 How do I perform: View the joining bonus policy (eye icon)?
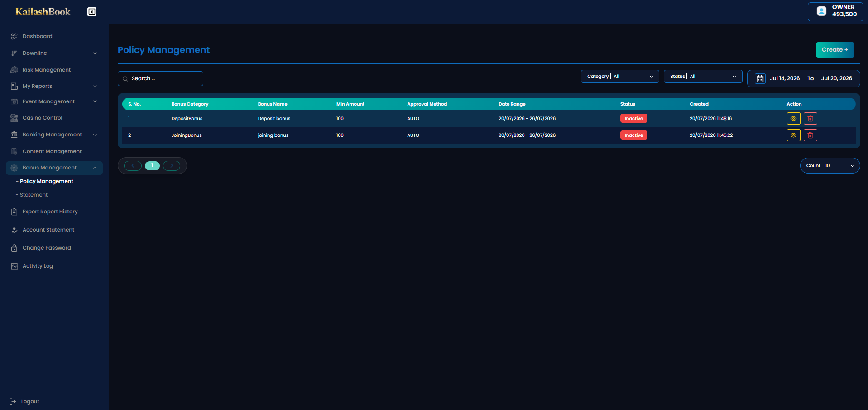[793, 135]
